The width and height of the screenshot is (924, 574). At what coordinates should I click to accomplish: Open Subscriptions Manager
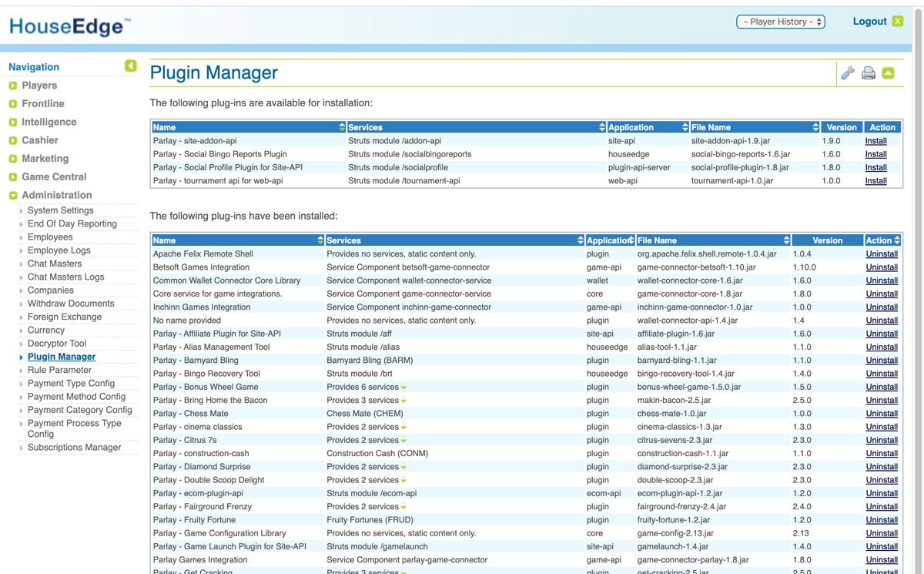coord(74,448)
